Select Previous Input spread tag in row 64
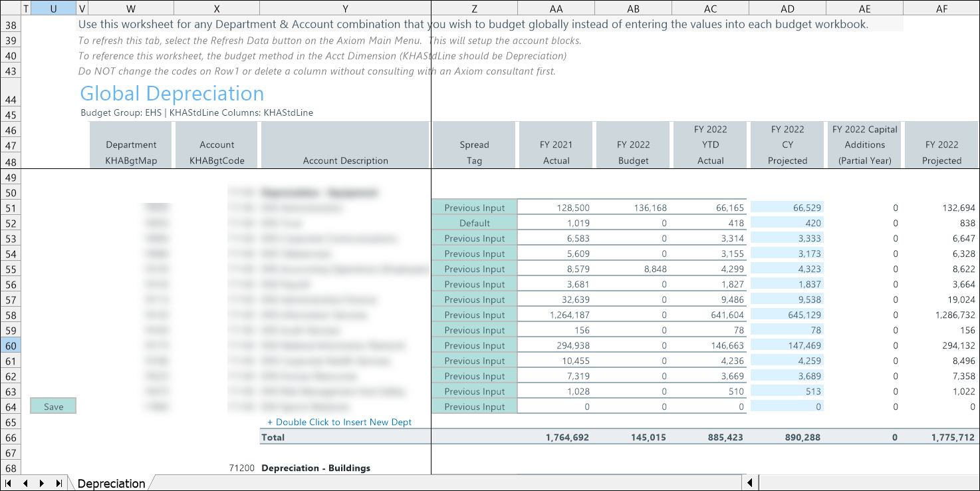The image size is (980, 491). click(474, 407)
